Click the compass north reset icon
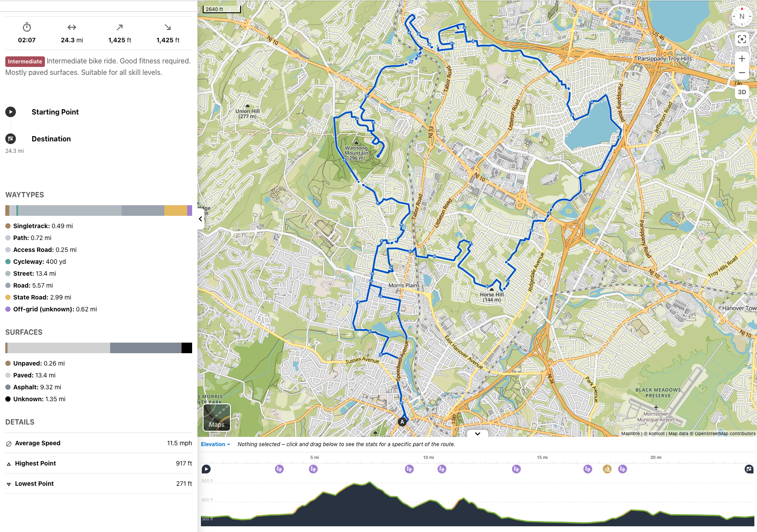Viewport: 757px width, 532px height. [742, 16]
